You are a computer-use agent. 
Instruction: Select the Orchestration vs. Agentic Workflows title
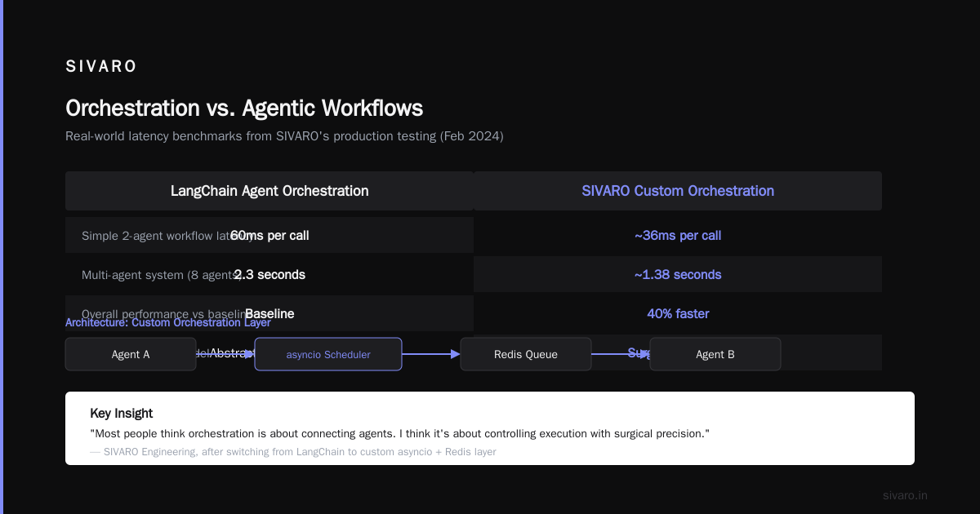coord(244,109)
